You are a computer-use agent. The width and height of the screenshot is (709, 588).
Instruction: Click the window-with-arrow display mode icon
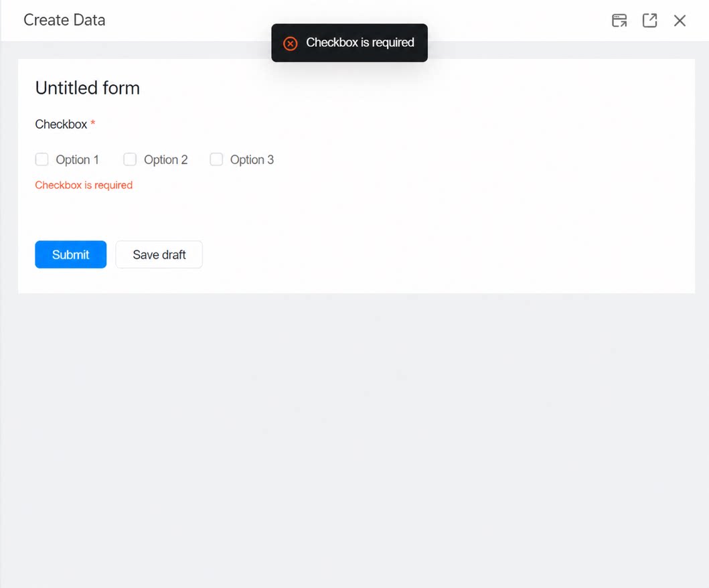coord(619,20)
